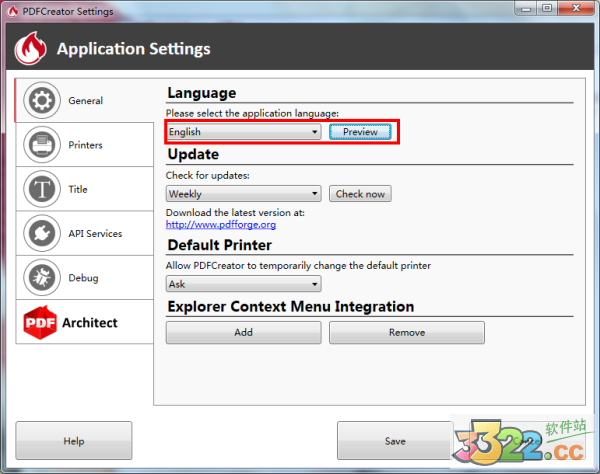Image resolution: width=600 pixels, height=474 pixels.
Task: Save the application settings
Action: 395,441
